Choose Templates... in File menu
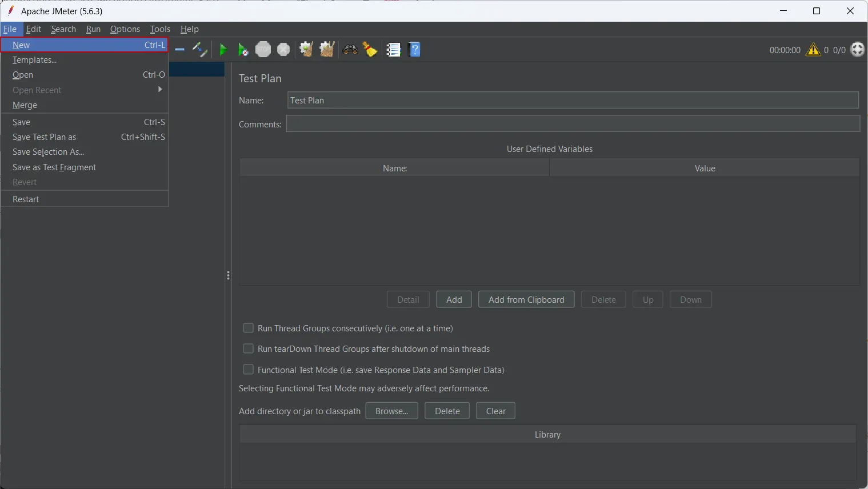This screenshot has width=868, height=489. pos(85,60)
